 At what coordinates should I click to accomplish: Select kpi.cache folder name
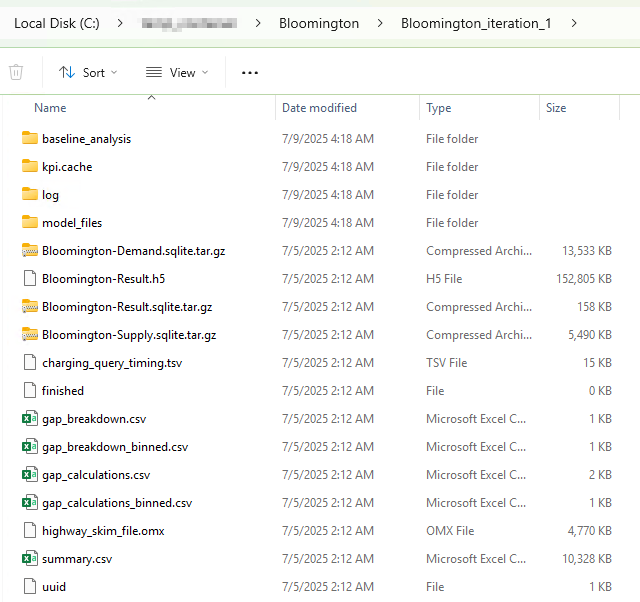[x=67, y=167]
